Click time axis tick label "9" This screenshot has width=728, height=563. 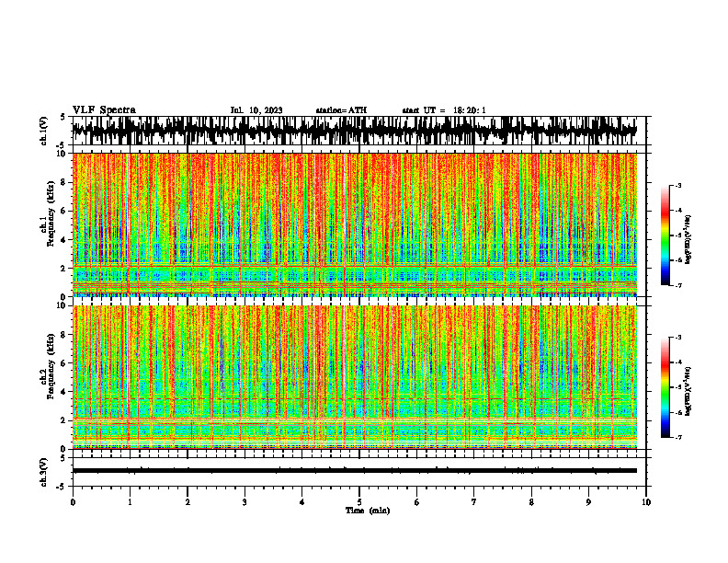point(588,502)
